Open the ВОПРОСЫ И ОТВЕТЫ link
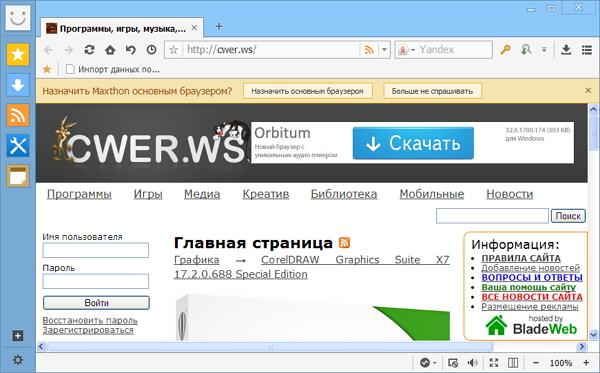 (x=532, y=277)
